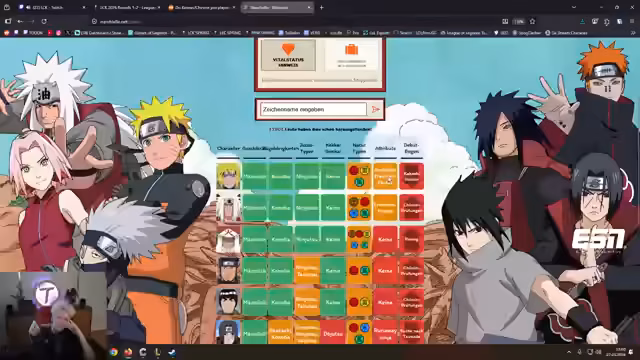Screen dimensions: 640x360
Task: Bookmark this page with the star icon
Action: click(x=532, y=21)
